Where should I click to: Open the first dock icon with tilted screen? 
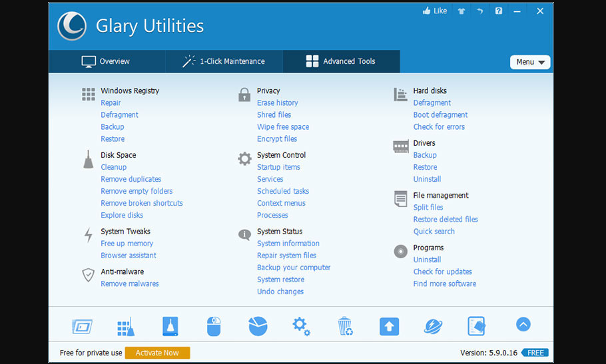point(83,327)
